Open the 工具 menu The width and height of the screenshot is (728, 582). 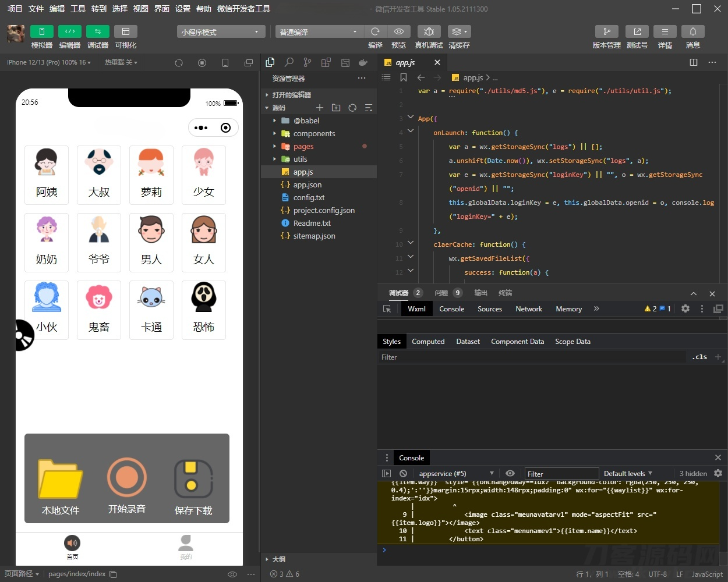tap(77, 9)
